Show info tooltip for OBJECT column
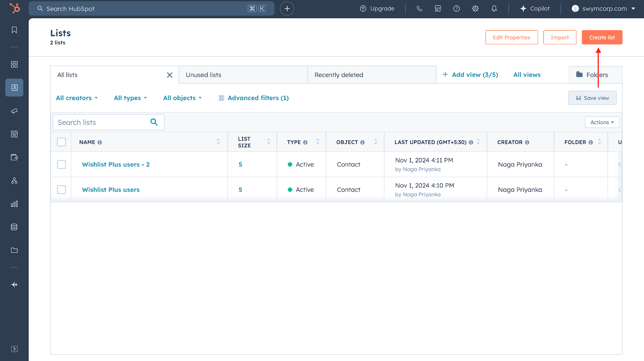This screenshot has width=644, height=361. 363,142
